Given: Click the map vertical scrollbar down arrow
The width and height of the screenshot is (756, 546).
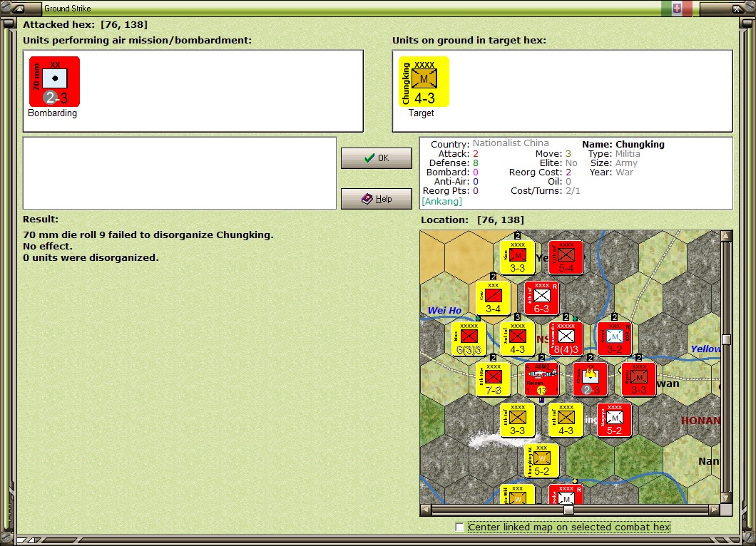Looking at the screenshot, I should click(726, 498).
